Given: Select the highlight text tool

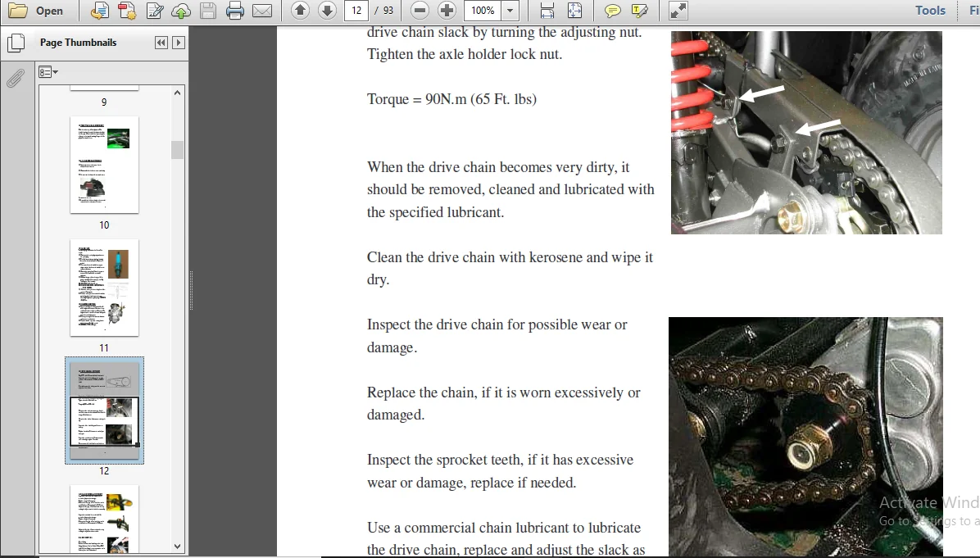Looking at the screenshot, I should [x=639, y=11].
